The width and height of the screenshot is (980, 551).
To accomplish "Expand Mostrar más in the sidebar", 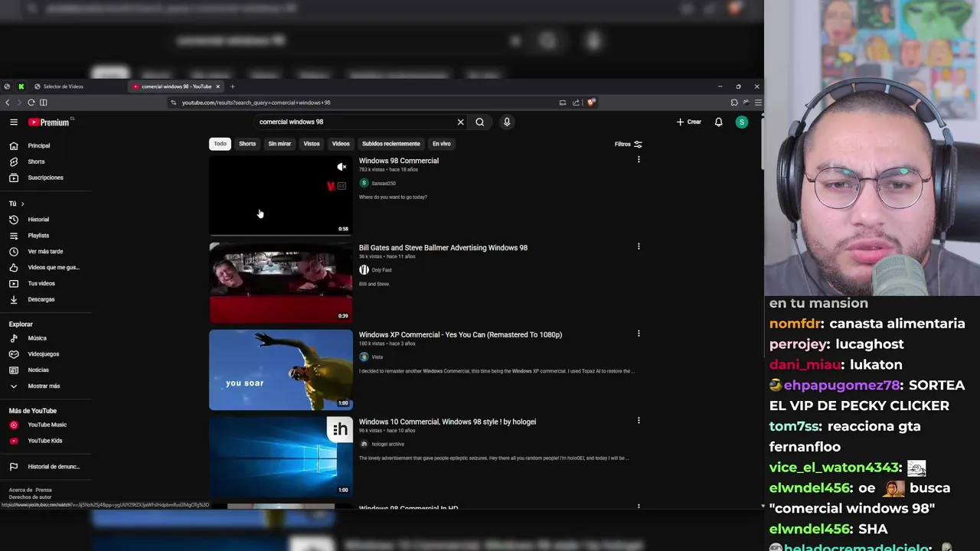I will click(44, 386).
